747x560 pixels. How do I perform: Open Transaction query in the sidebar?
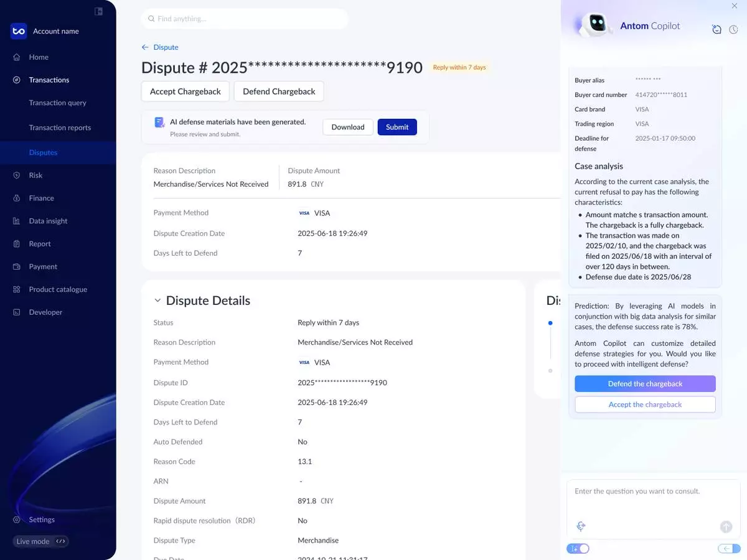click(57, 103)
